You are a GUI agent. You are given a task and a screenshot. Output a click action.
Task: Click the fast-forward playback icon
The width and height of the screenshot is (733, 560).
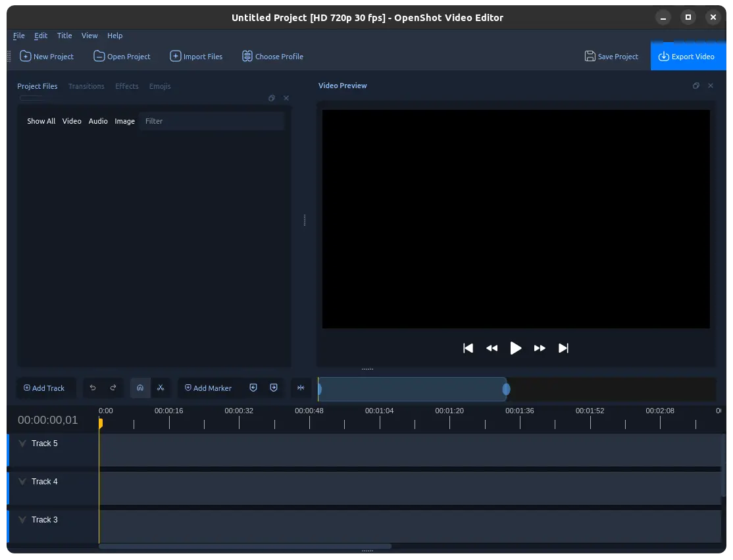coord(540,348)
